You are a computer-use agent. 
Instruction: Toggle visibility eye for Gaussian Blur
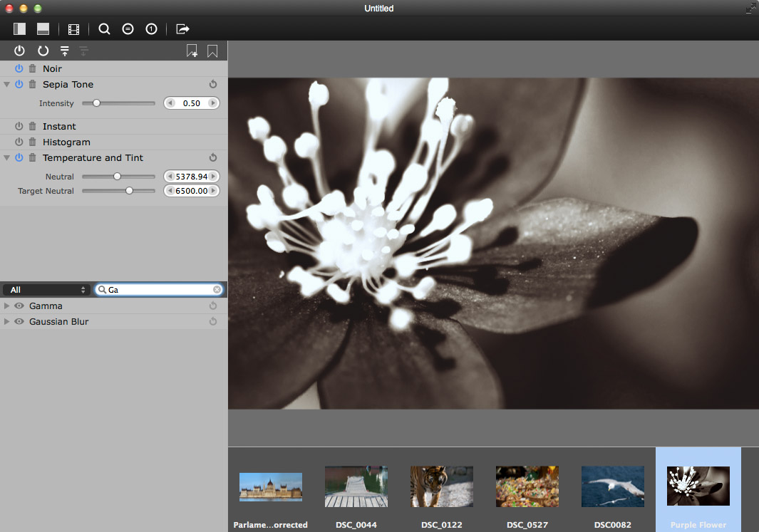click(19, 322)
